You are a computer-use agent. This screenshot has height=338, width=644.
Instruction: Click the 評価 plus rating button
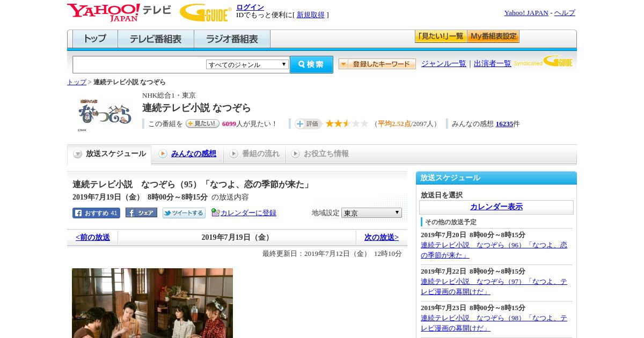tap(308, 124)
